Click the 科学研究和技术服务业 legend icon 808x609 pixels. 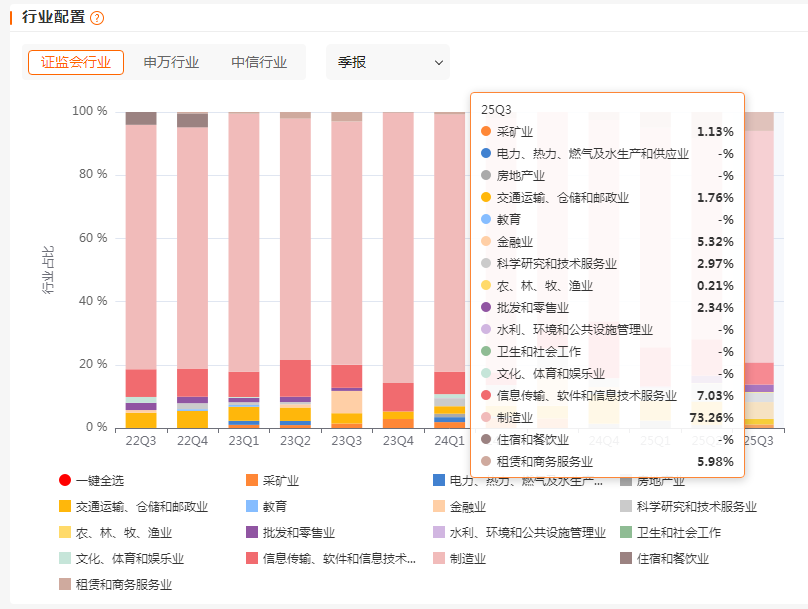pyautogui.click(x=626, y=507)
